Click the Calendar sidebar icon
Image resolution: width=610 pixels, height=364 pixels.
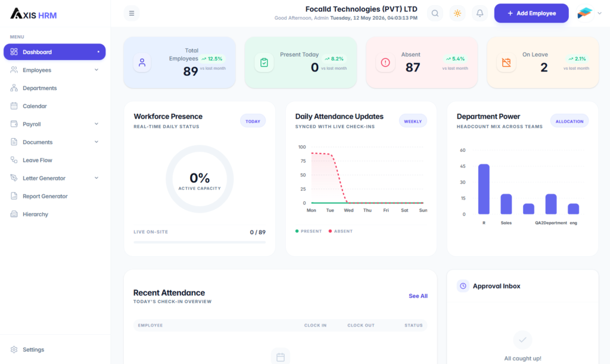point(14,106)
